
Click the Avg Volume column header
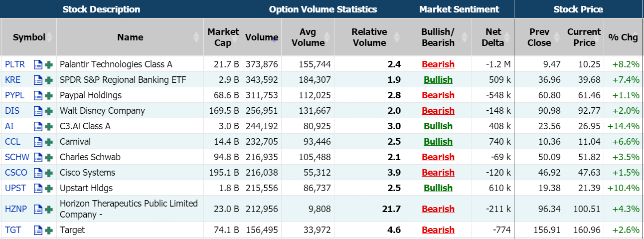[308, 37]
